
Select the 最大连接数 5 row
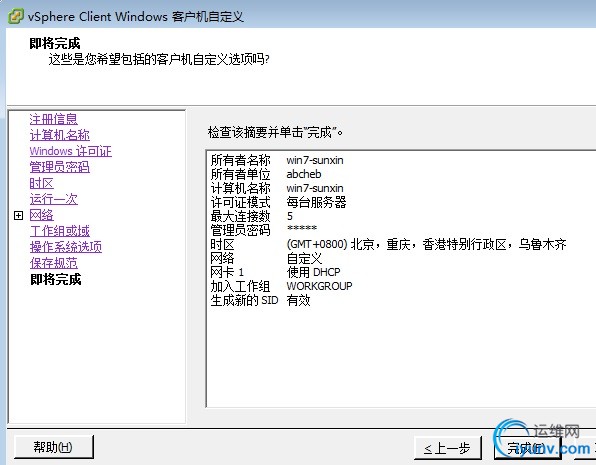(x=252, y=216)
